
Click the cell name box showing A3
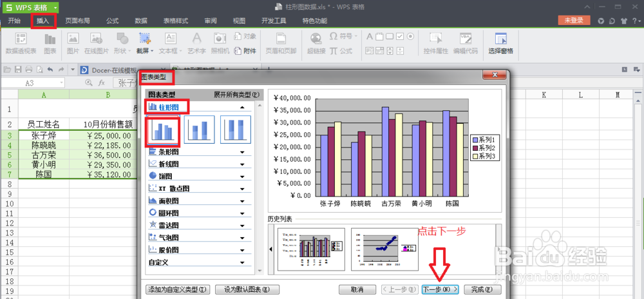click(x=33, y=83)
